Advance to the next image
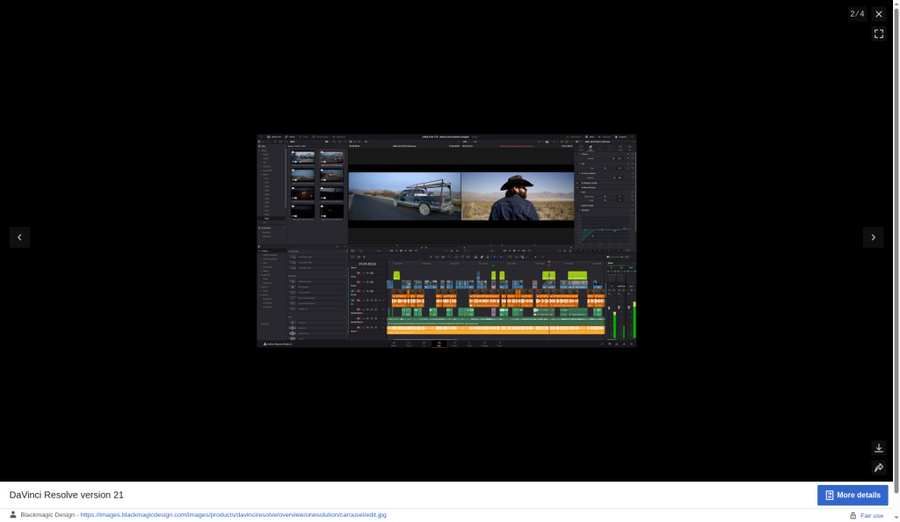 (873, 237)
